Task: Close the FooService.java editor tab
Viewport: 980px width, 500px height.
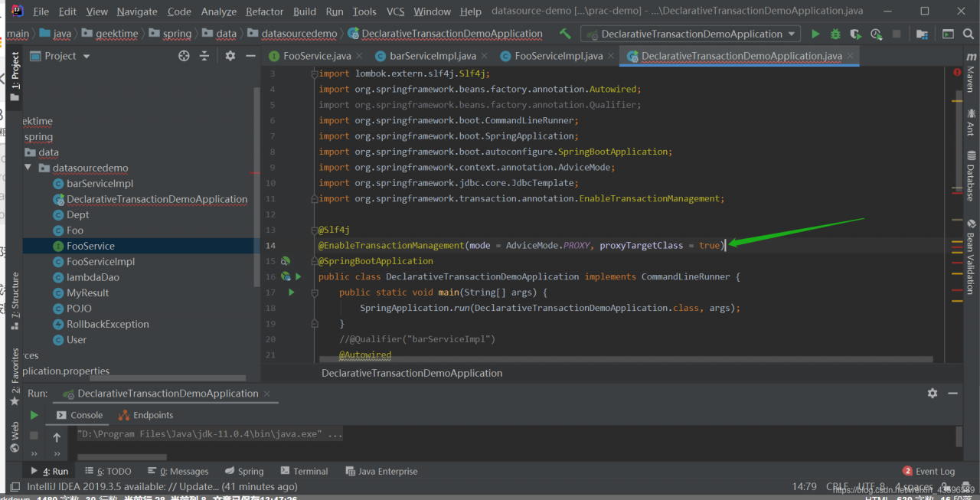Action: pyautogui.click(x=360, y=56)
